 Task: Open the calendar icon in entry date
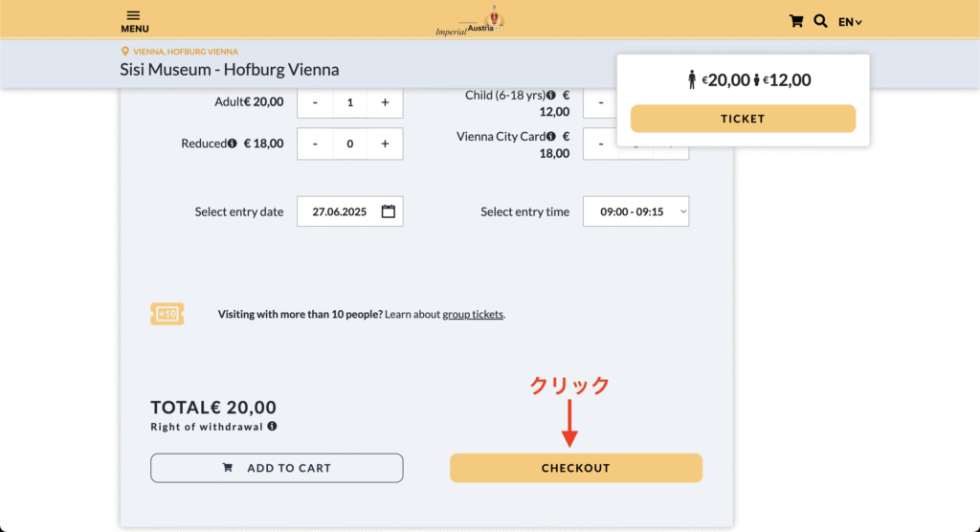(x=388, y=211)
